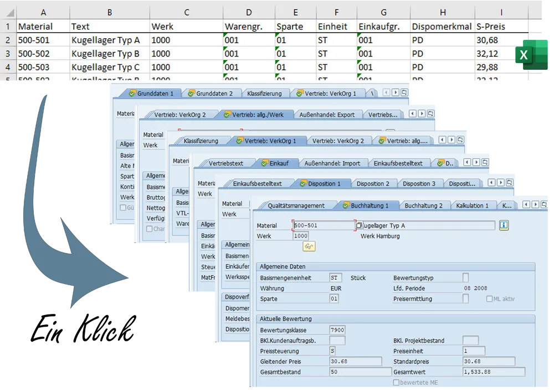This screenshot has width=554, height=392.
Task: Click the Excel logo at the spreadsheet edge
Action: 532,55
